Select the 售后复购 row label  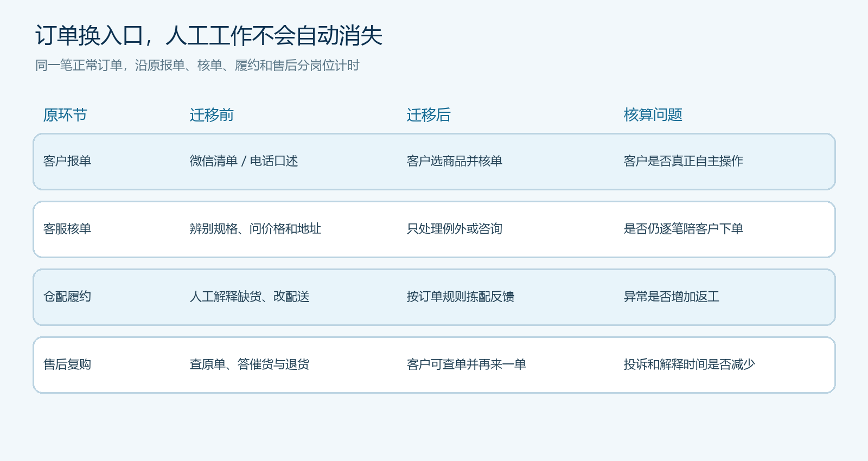click(67, 364)
